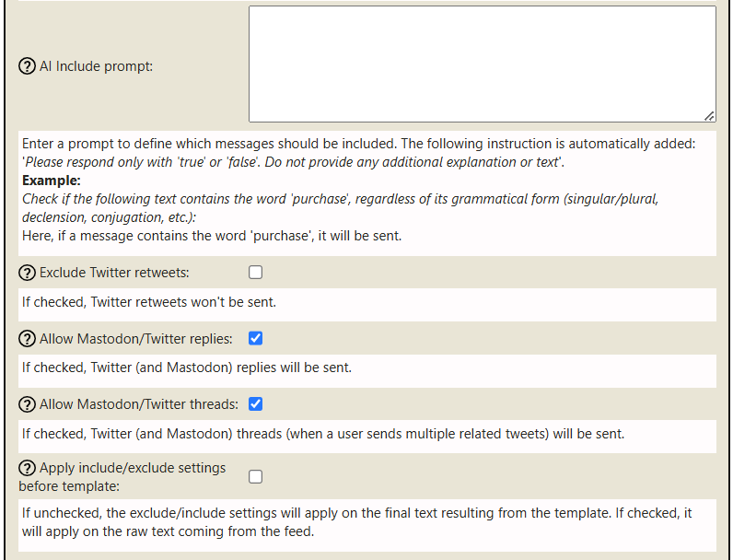Uncheck the Allow Mastodon/Twitter replies checkbox
This screenshot has height=560, width=733.
pos(256,339)
